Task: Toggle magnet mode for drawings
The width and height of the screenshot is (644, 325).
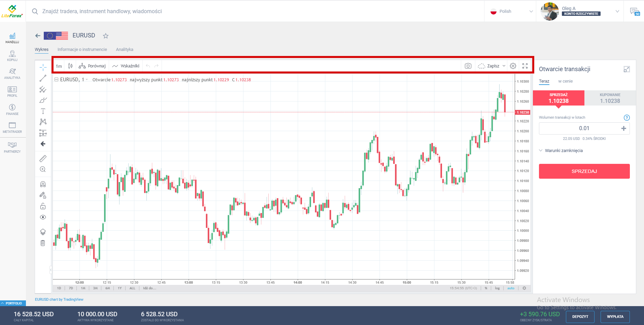Action: click(43, 184)
